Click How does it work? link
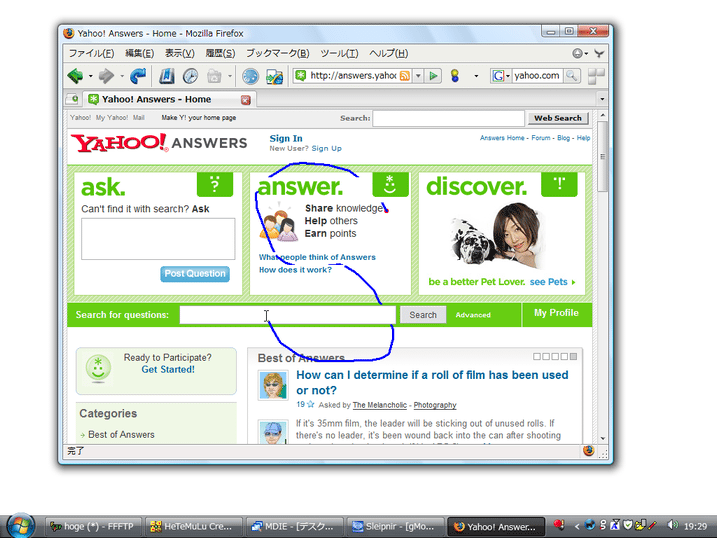This screenshot has width=717, height=538. click(x=295, y=270)
